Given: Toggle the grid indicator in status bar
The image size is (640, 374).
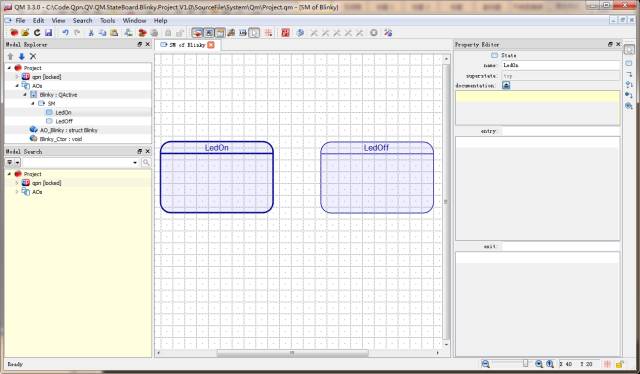Looking at the screenshot, I should [x=607, y=364].
